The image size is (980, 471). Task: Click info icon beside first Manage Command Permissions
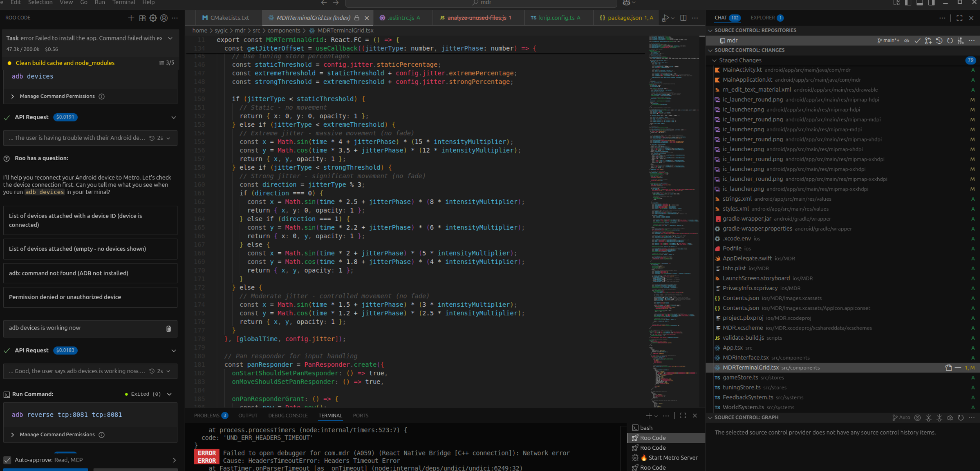point(102,97)
